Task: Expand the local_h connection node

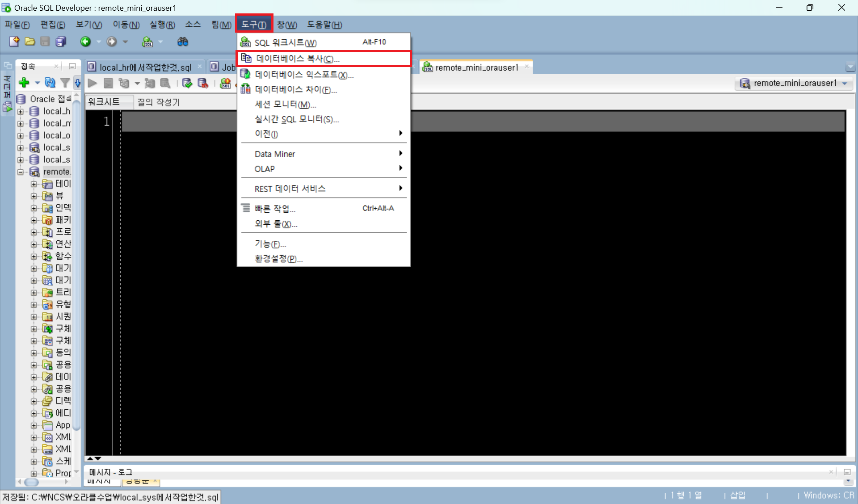Action: tap(21, 111)
